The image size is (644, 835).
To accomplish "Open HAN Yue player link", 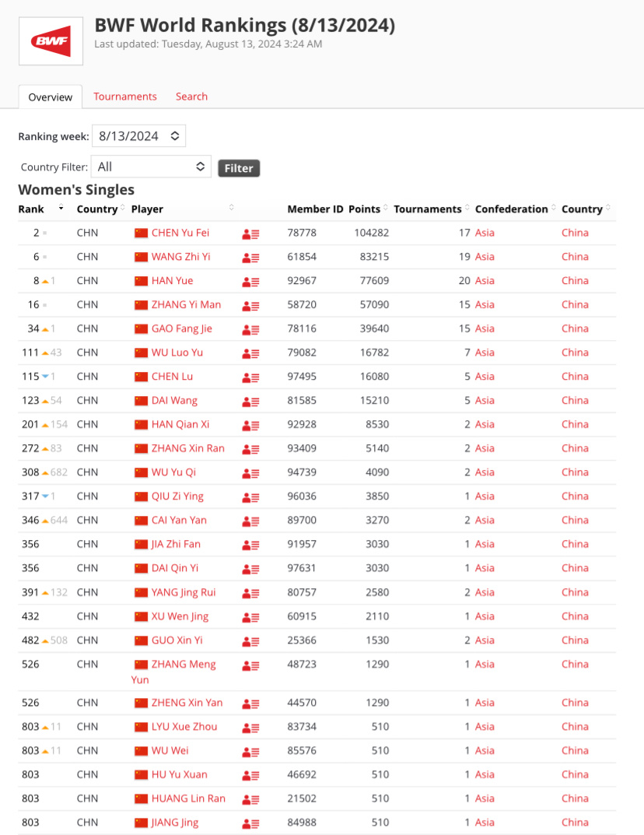I will pos(173,281).
